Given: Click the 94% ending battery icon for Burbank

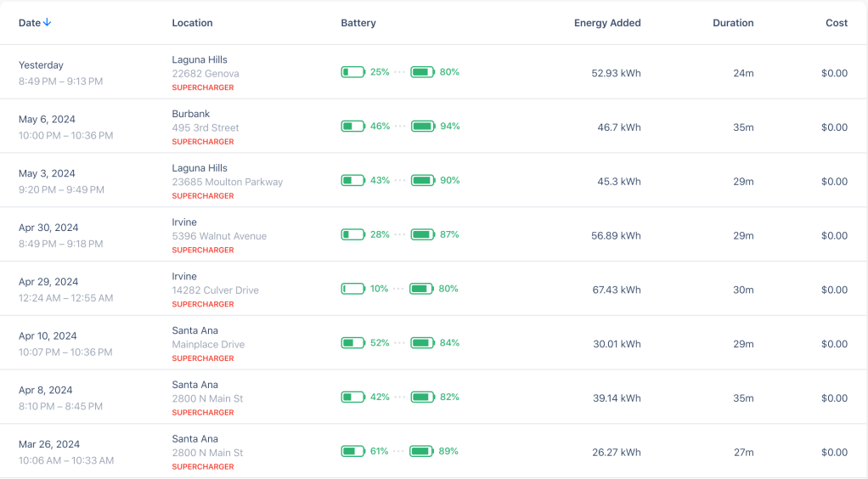Looking at the screenshot, I should (x=423, y=127).
